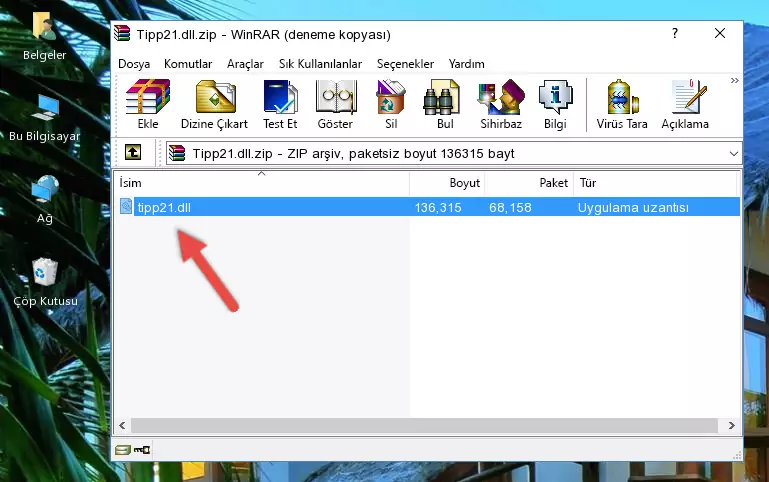Select the tipp21.dll file name
The width and height of the screenshot is (769, 482).
pos(164,207)
